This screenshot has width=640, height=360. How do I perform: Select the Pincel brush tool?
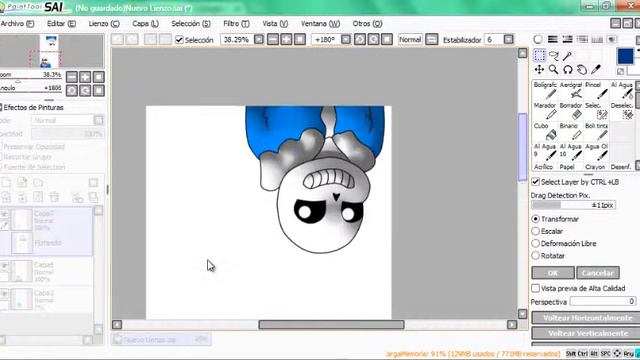coord(596,90)
